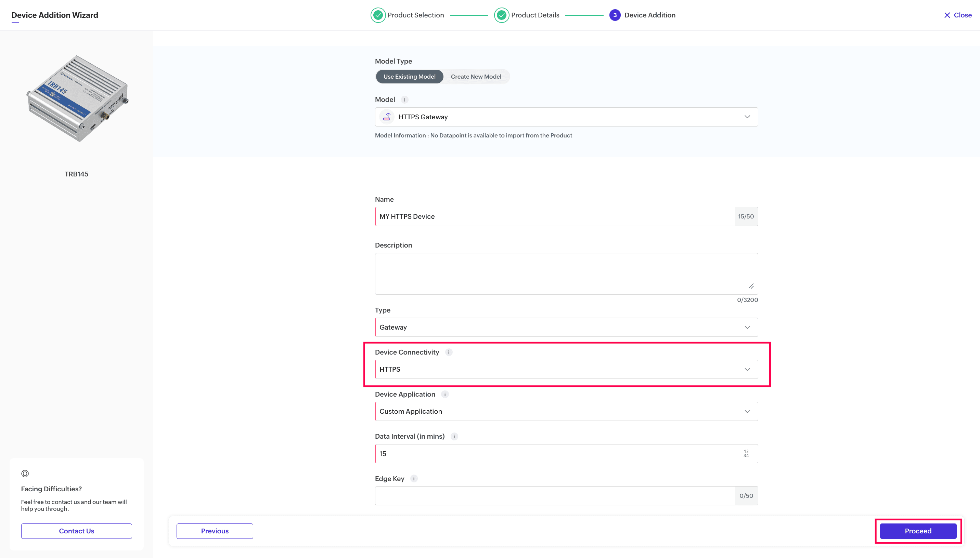Click the info icon next to Model

pyautogui.click(x=404, y=99)
